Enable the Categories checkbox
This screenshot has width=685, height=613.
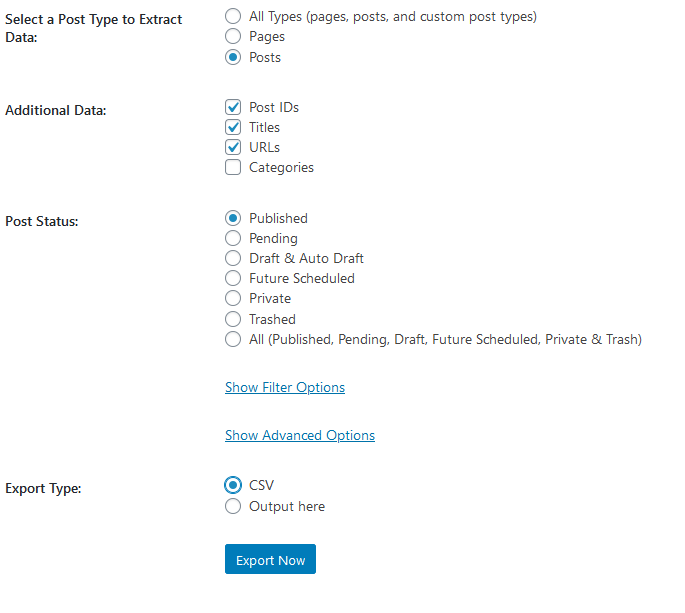(x=233, y=168)
